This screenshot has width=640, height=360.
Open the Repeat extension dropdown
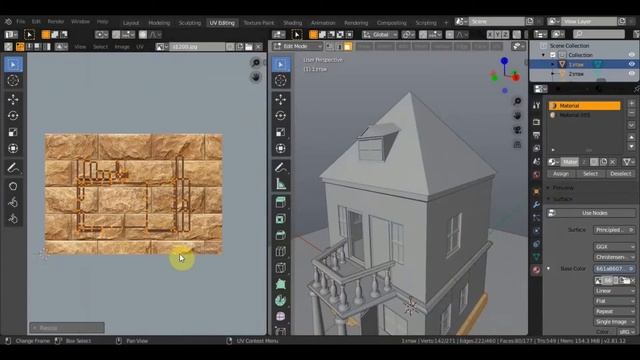pos(614,311)
